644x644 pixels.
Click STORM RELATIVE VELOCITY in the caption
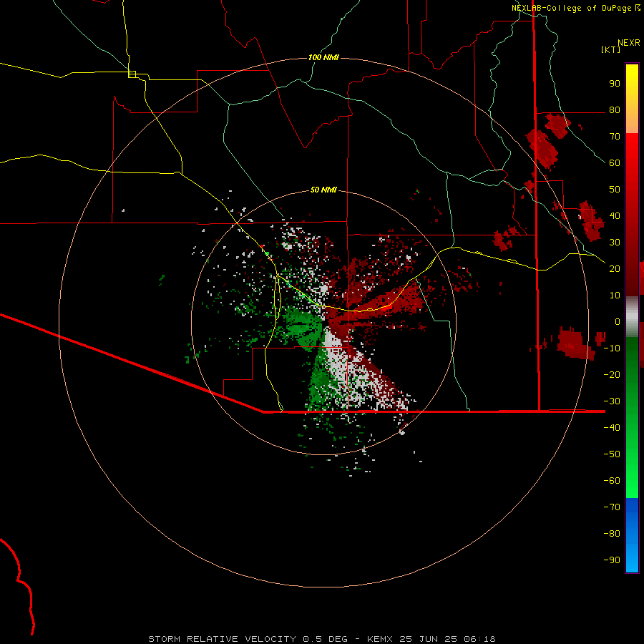point(223,639)
